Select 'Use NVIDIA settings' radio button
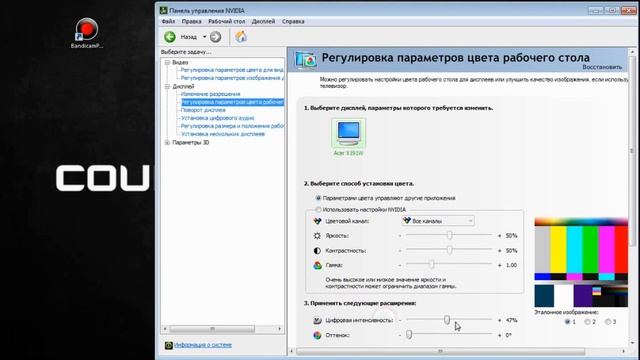The width and height of the screenshot is (640, 360). coord(318,209)
